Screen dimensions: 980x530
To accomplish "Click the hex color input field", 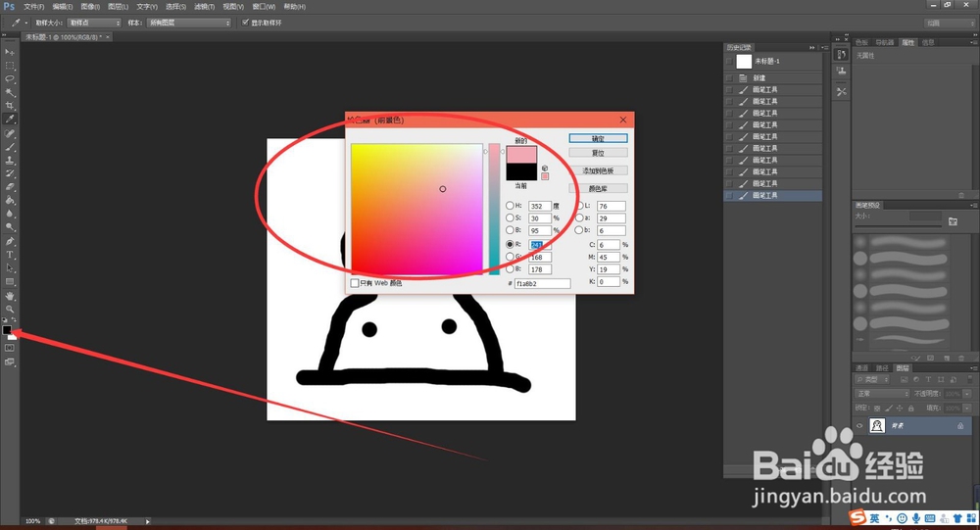I will 542,284.
